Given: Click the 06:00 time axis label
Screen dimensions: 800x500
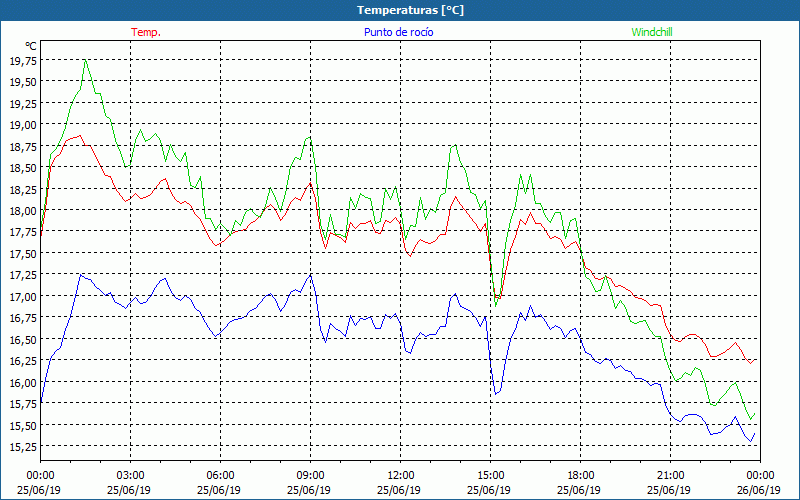Looking at the screenshot, I should 220,476.
